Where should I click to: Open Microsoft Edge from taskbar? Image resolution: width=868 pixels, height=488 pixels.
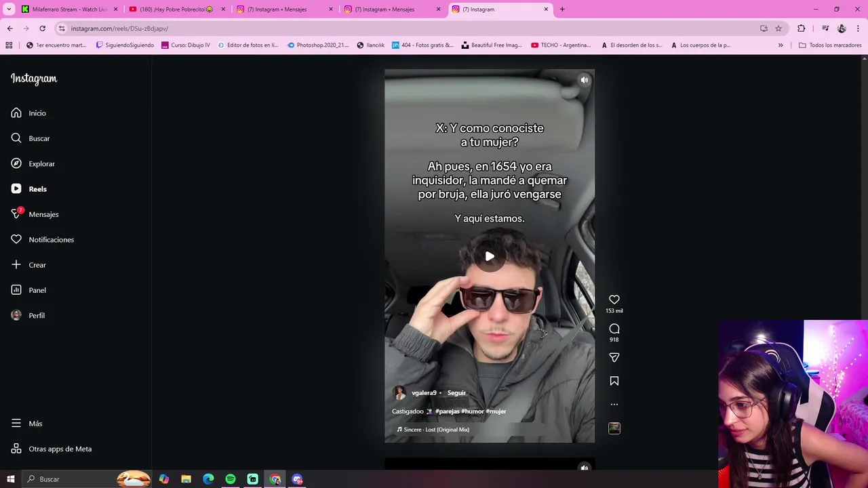tap(208, 479)
